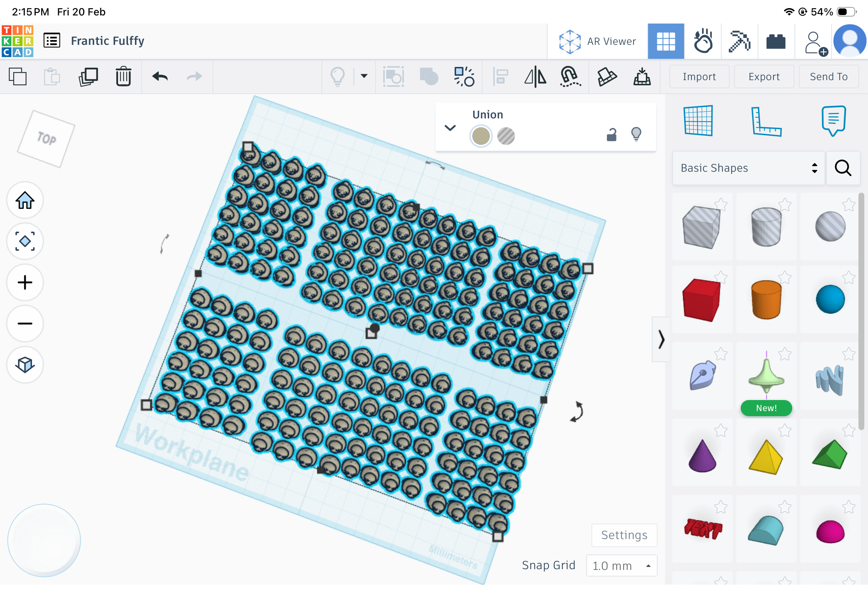Click the Duplicate and repeat icon
The width and height of the screenshot is (868, 603).
click(x=88, y=77)
